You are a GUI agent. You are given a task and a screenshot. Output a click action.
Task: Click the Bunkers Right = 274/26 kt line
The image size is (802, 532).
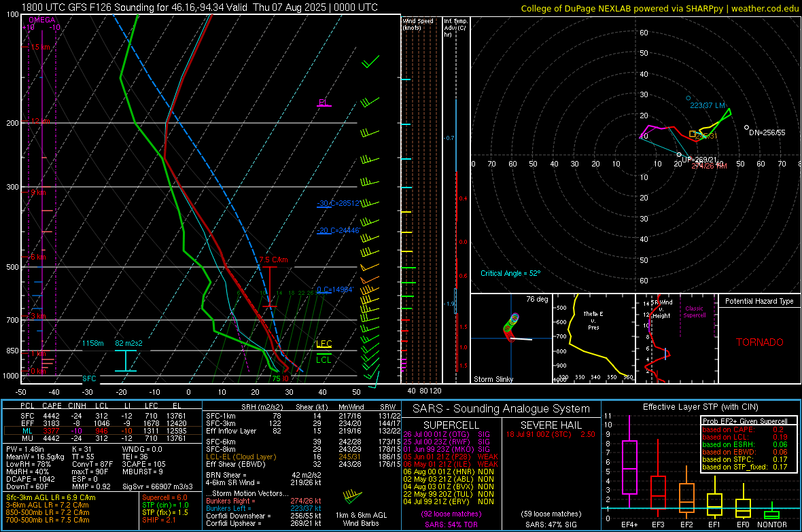(x=264, y=501)
